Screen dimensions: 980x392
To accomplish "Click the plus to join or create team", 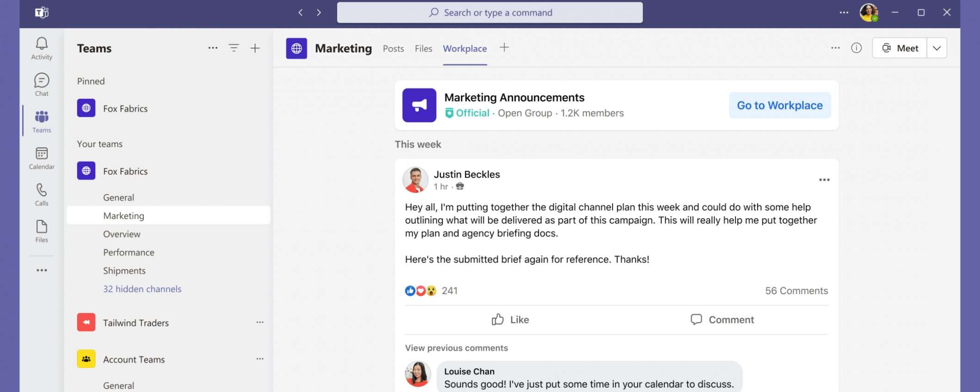I will click(x=255, y=48).
